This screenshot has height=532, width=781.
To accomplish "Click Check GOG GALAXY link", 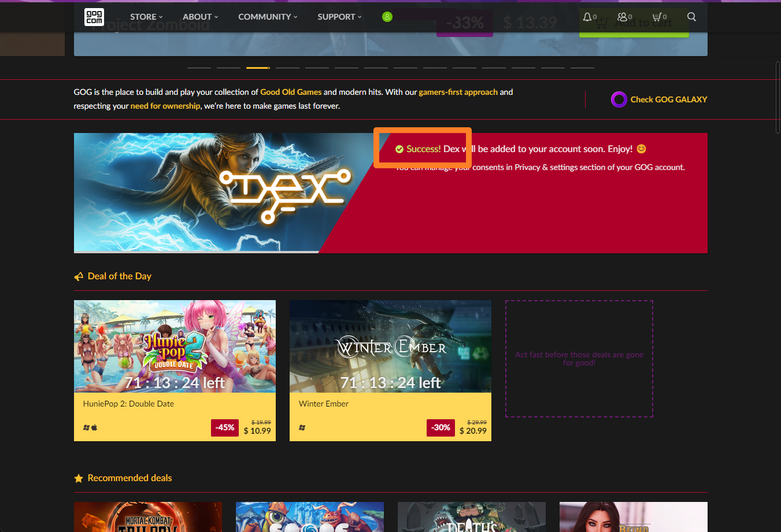I will (668, 99).
